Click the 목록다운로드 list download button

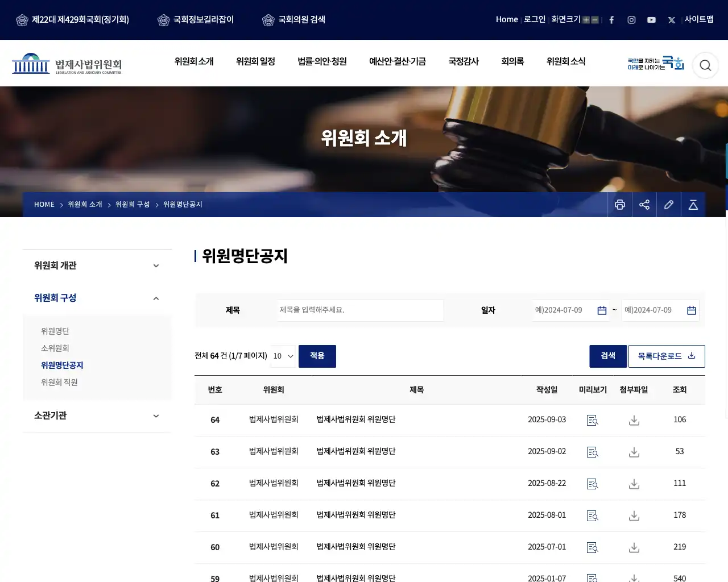(667, 356)
